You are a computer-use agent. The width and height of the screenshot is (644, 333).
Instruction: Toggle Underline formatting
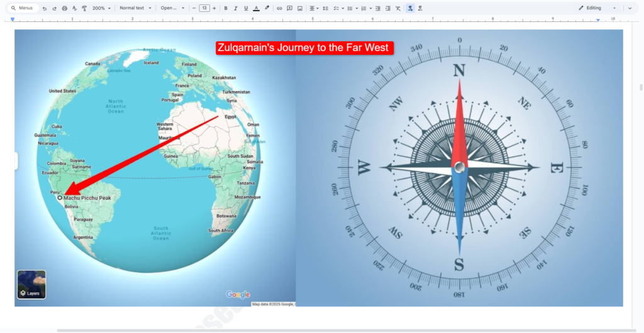point(245,8)
